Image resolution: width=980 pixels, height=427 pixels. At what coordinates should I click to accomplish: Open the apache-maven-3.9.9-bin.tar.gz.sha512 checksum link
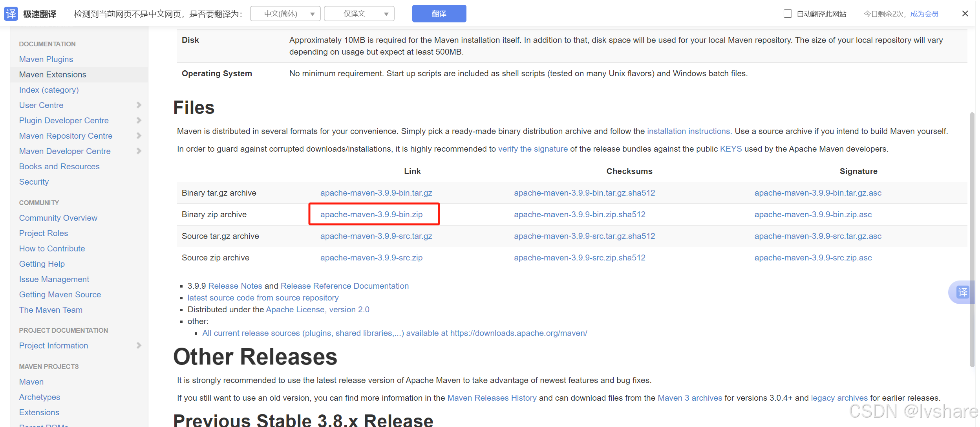coord(584,193)
